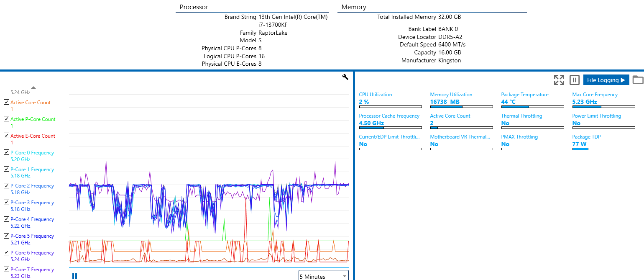Click the Active Core Count legend label
644x280 pixels.
31,103
